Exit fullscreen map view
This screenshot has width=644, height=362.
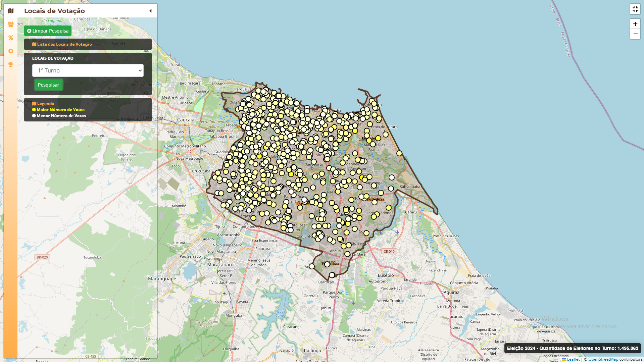[x=635, y=9]
